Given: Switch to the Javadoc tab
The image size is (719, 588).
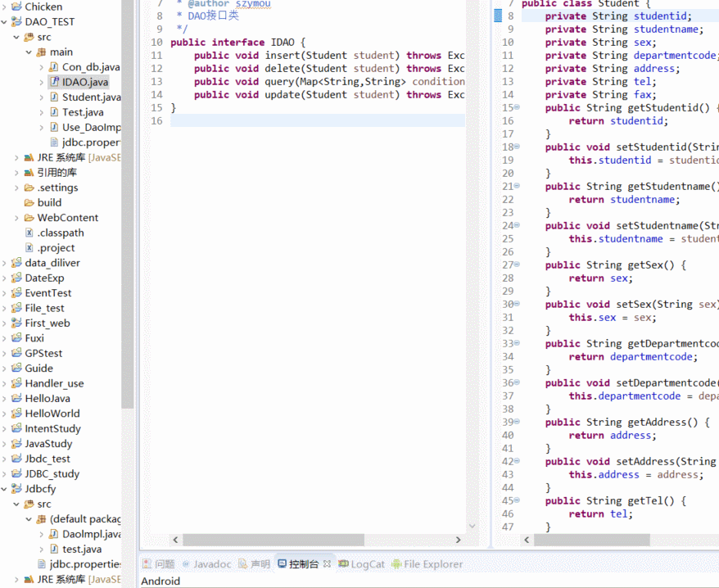Looking at the screenshot, I should [207, 564].
